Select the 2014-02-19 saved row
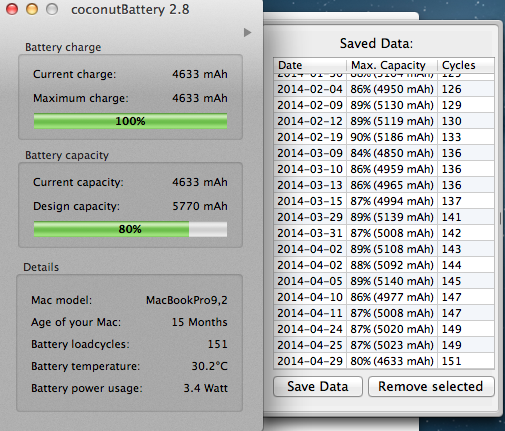505x431 pixels. 384,137
